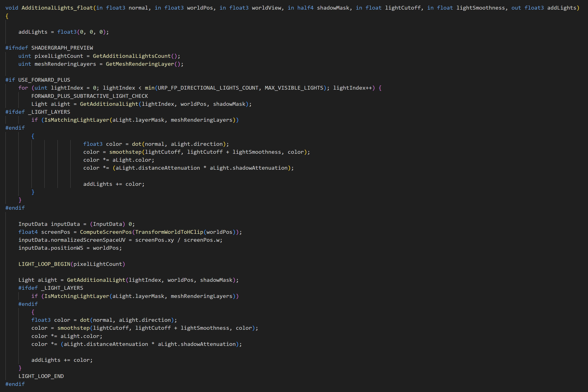588x392 pixels.
Task: Click MAX_VISIBLE_LIGHTS constant
Action: click(294, 88)
